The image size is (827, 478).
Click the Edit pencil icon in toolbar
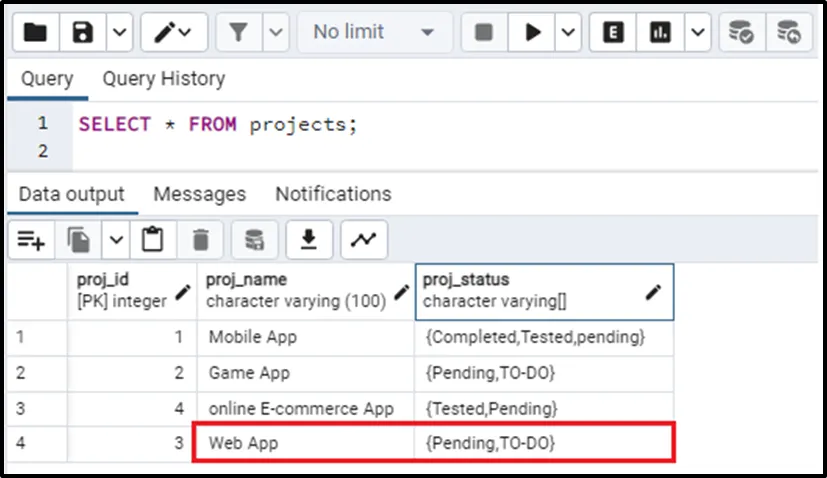pos(165,33)
